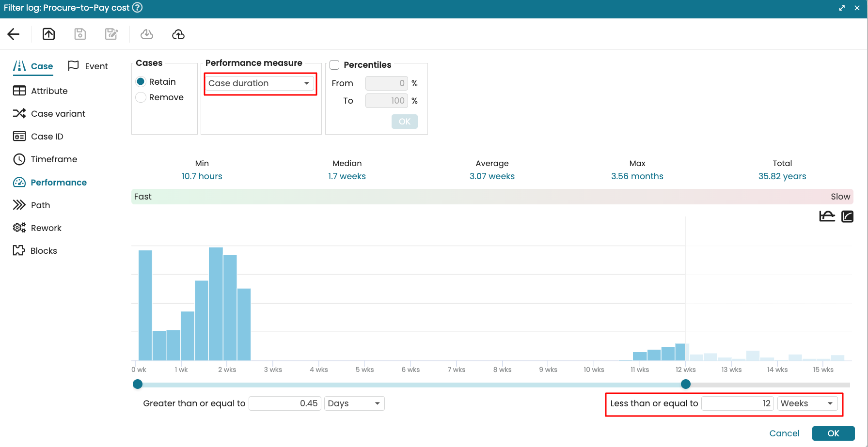This screenshot has width=868, height=447.
Task: Confirm the filter with the bottom OK button
Action: [833, 433]
